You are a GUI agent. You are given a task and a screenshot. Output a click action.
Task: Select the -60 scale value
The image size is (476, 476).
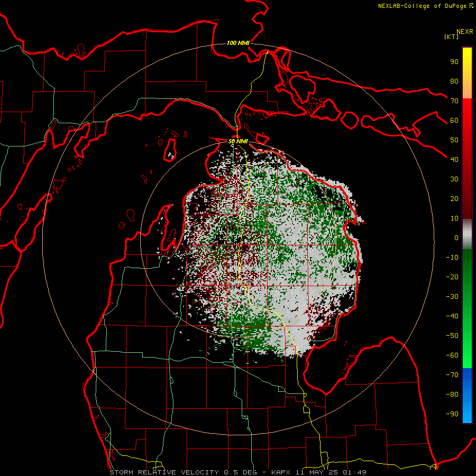coord(452,355)
